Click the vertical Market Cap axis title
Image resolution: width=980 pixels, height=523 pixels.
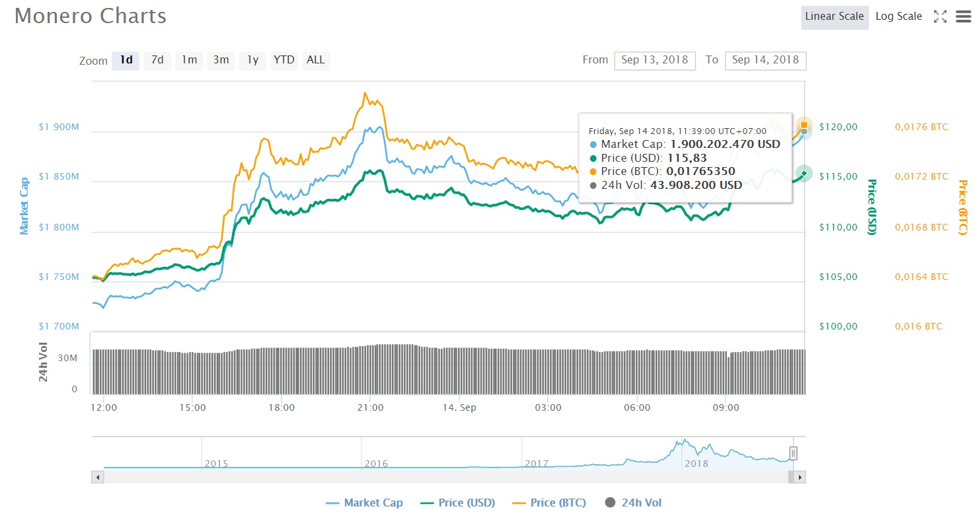coord(24,206)
